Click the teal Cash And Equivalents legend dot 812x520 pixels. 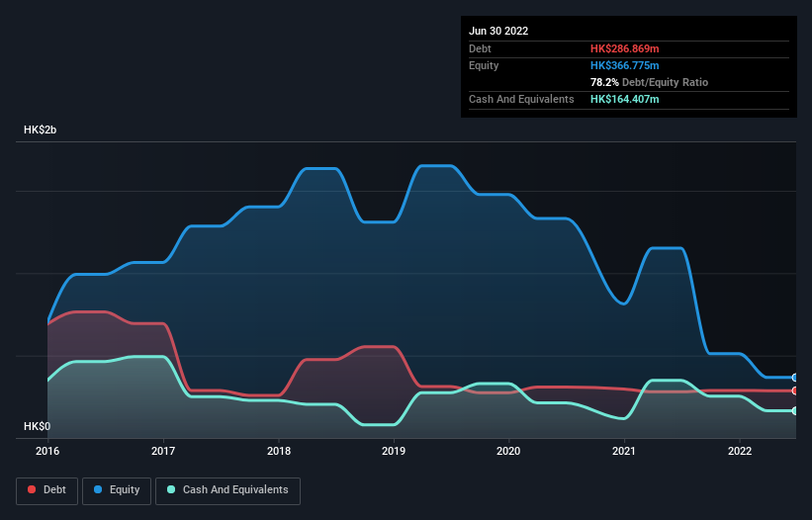[171, 489]
